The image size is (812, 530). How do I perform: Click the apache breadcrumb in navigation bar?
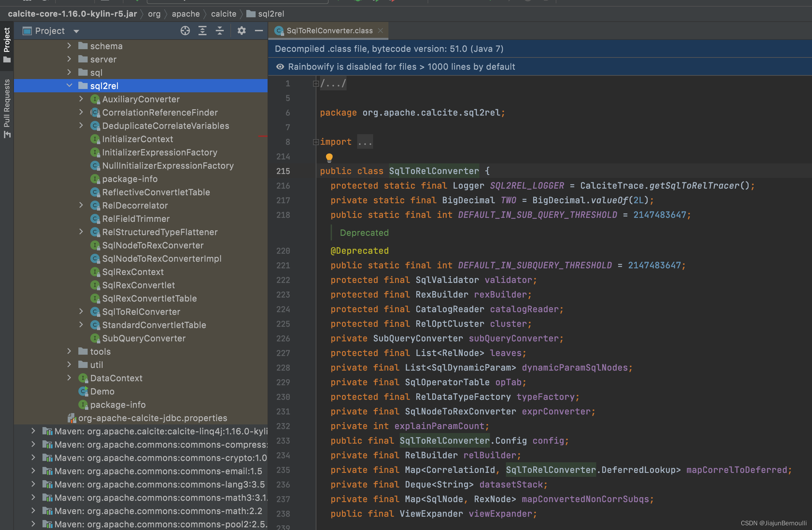pos(186,14)
